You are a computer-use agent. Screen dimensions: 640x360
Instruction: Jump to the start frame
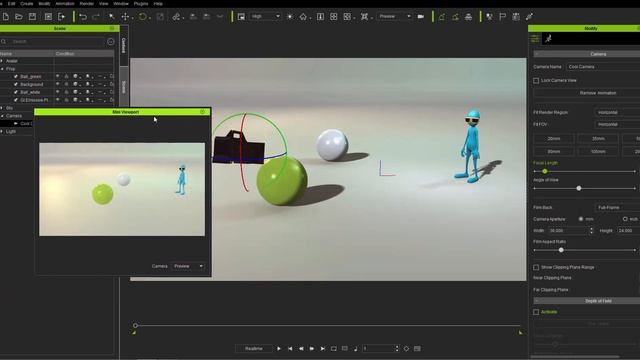[290, 349]
